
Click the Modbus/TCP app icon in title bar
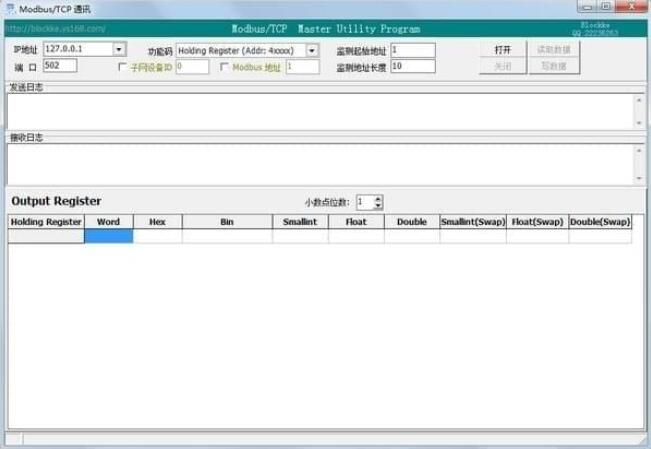point(9,8)
